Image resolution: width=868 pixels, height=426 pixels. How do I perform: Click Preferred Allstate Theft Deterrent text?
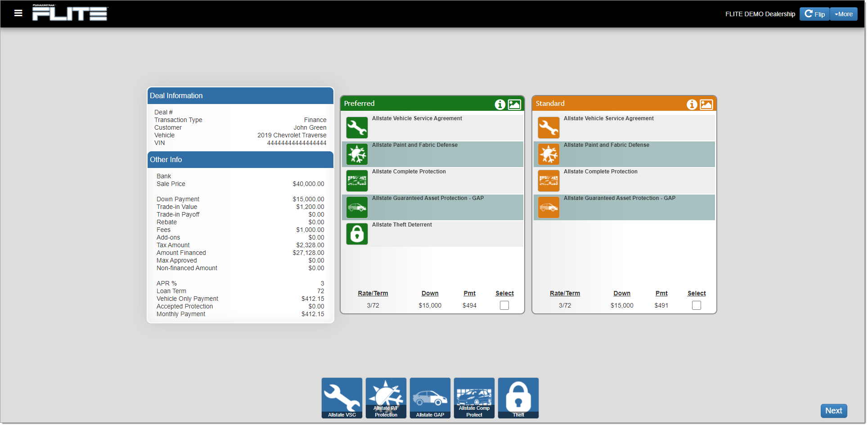(402, 225)
